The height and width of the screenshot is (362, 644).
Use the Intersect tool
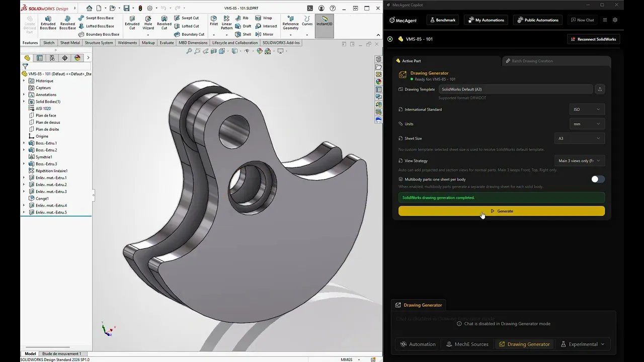click(266, 26)
